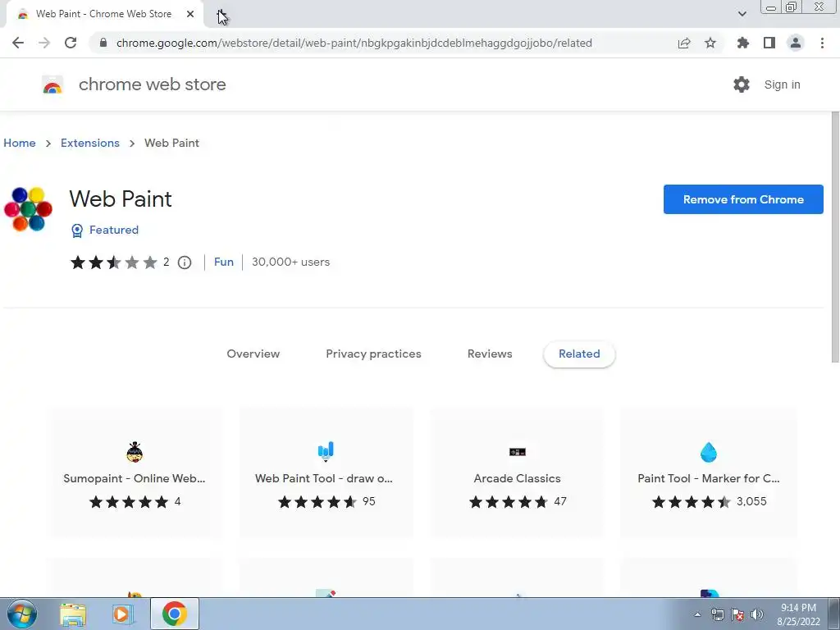Share this page via share icon
Viewport: 840px width, 630px height.
[684, 43]
